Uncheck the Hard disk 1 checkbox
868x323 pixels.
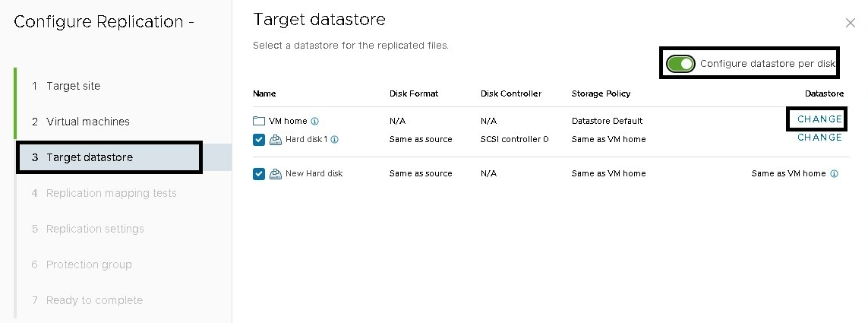258,140
